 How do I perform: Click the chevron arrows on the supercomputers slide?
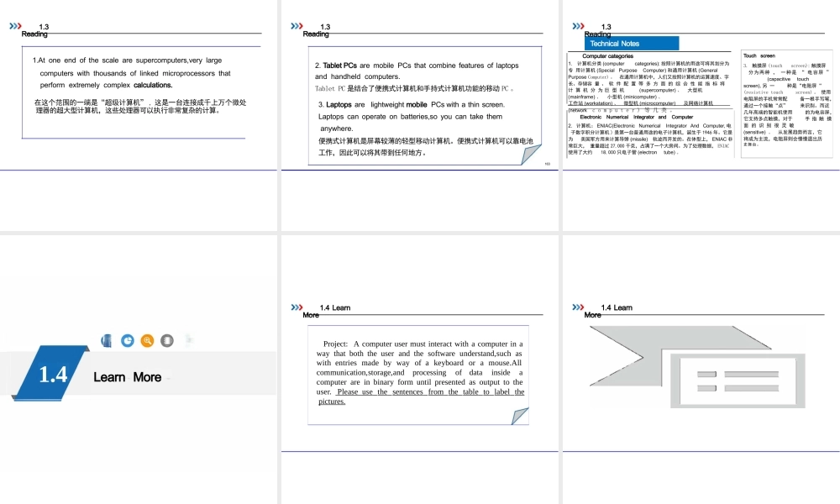point(15,26)
